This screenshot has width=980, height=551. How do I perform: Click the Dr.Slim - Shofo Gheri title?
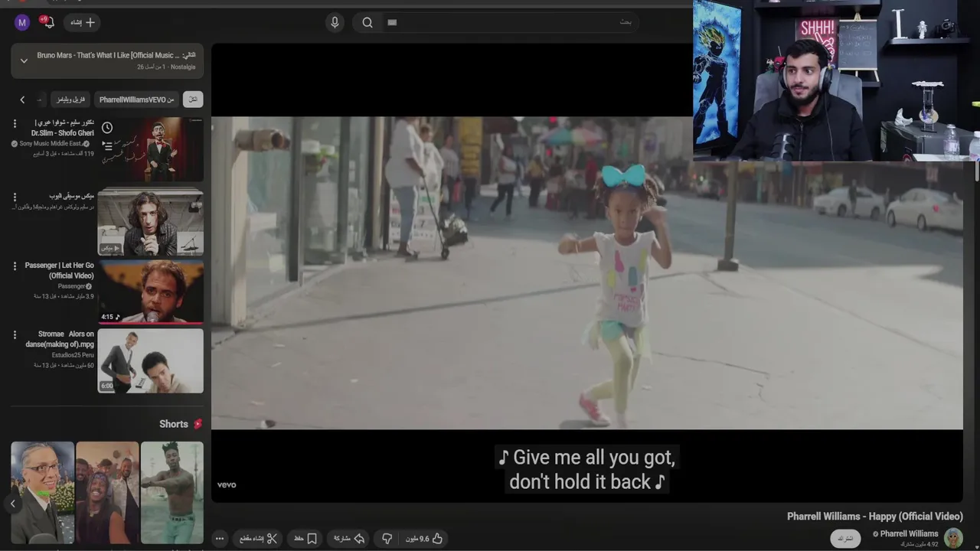click(62, 127)
